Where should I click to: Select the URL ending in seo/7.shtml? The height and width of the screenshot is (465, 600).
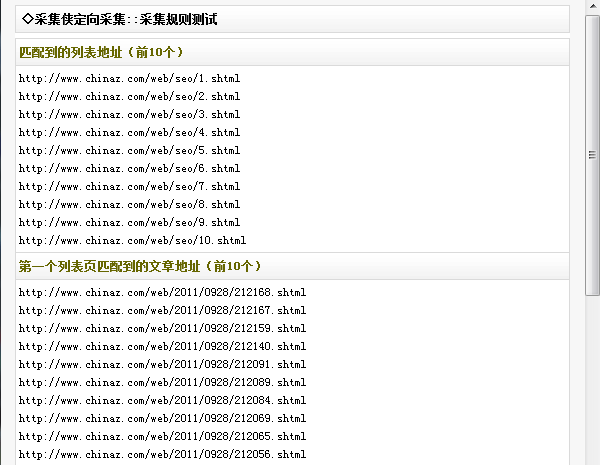(129, 186)
